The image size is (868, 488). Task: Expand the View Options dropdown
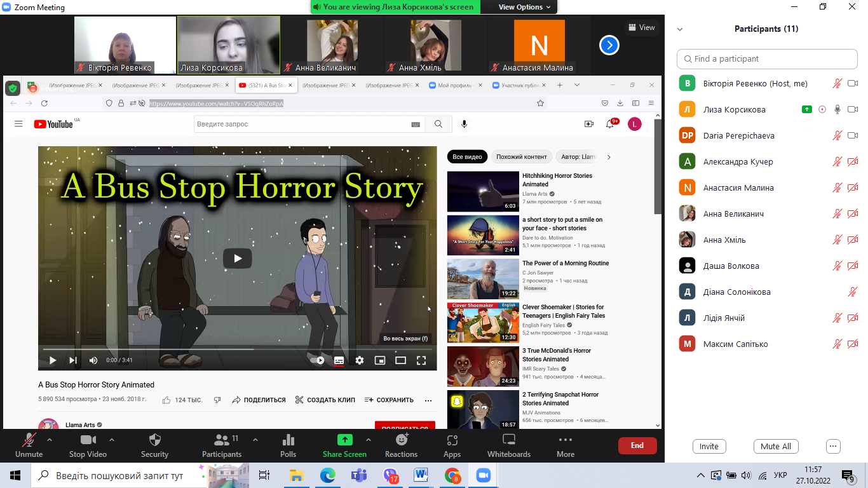point(524,7)
